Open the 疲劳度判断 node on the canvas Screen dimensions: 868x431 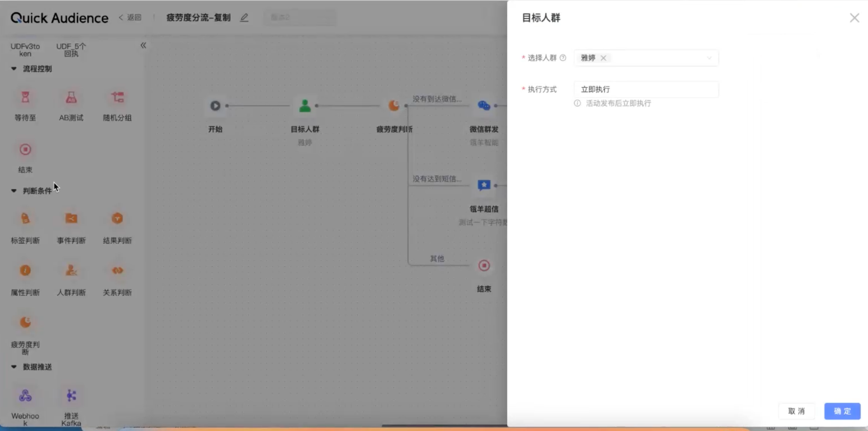[394, 106]
